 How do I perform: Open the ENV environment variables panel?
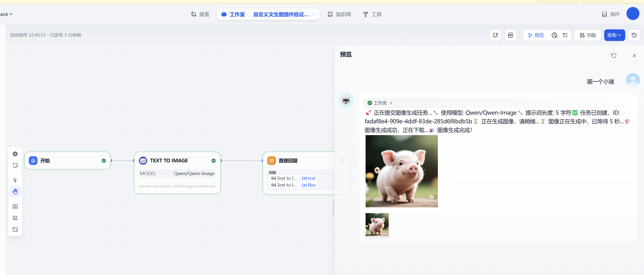[x=511, y=35]
